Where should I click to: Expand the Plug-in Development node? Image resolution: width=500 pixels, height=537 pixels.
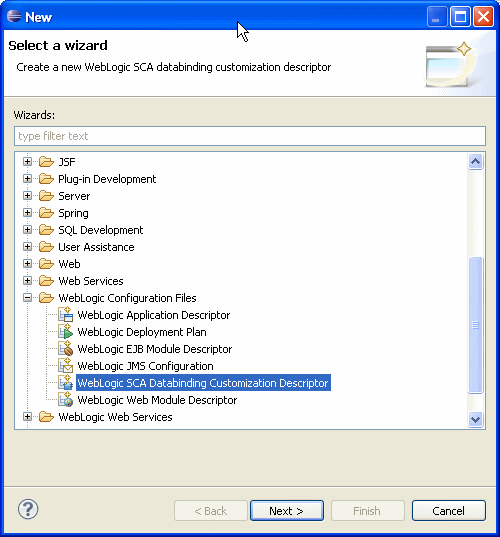coord(27,178)
